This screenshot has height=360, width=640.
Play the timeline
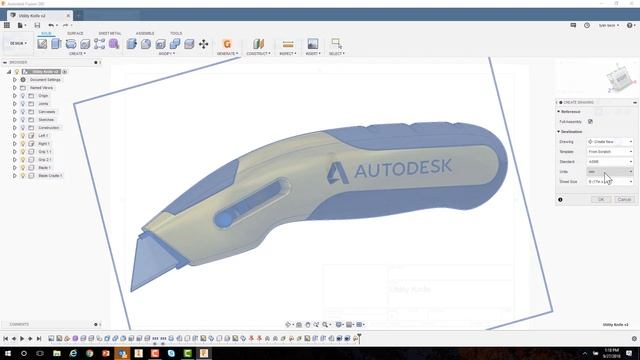pyautogui.click(x=22, y=338)
